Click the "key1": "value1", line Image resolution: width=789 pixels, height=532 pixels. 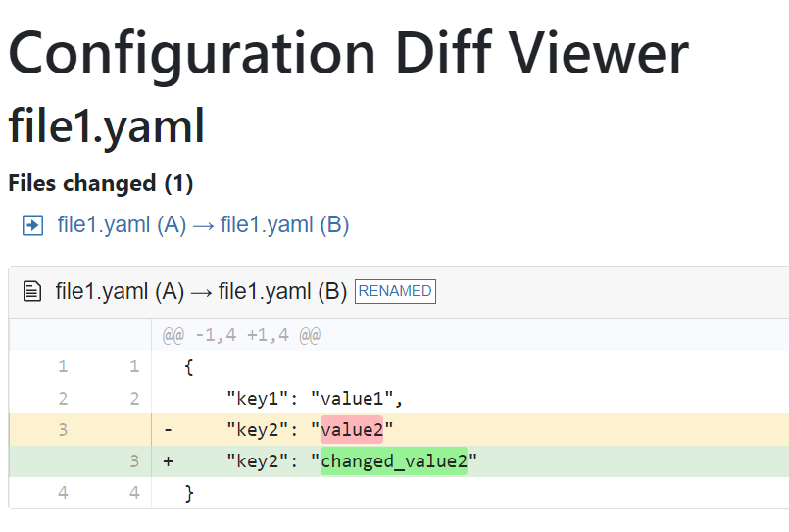coord(315,398)
